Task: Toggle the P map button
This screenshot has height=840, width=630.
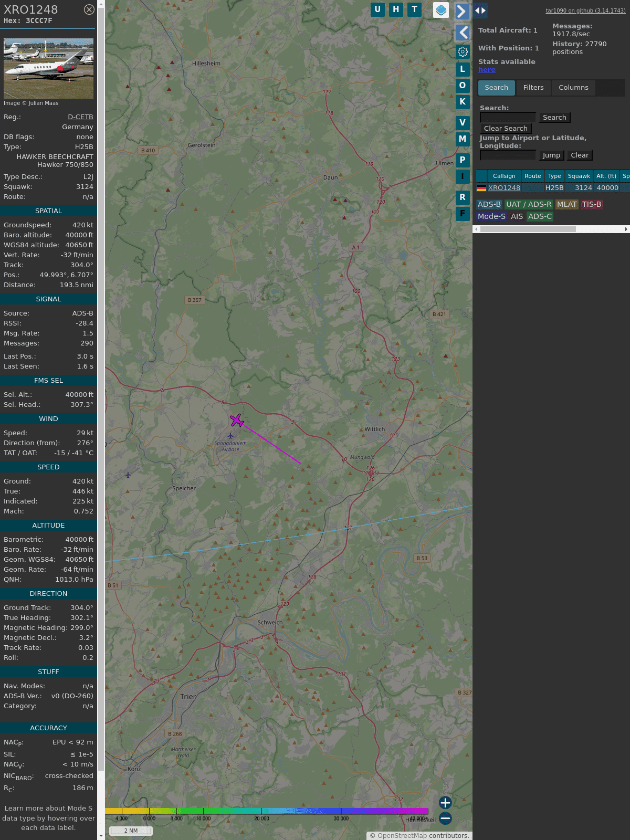Action: coord(463,160)
